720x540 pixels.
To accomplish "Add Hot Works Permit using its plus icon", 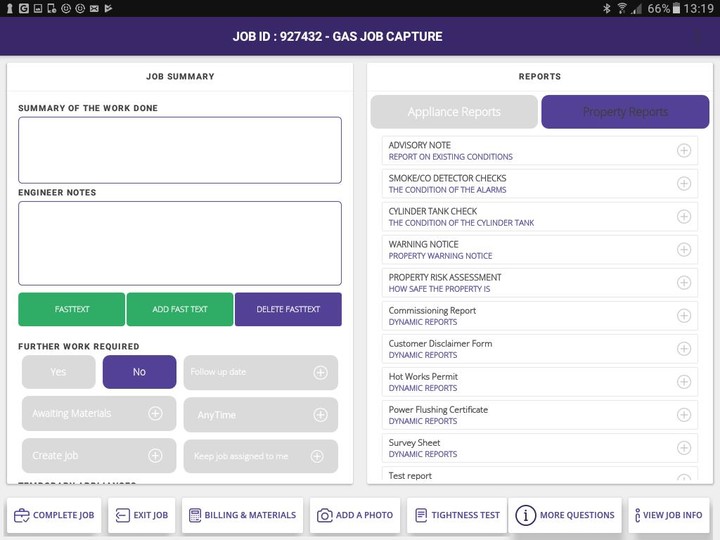I will pyautogui.click(x=684, y=382).
